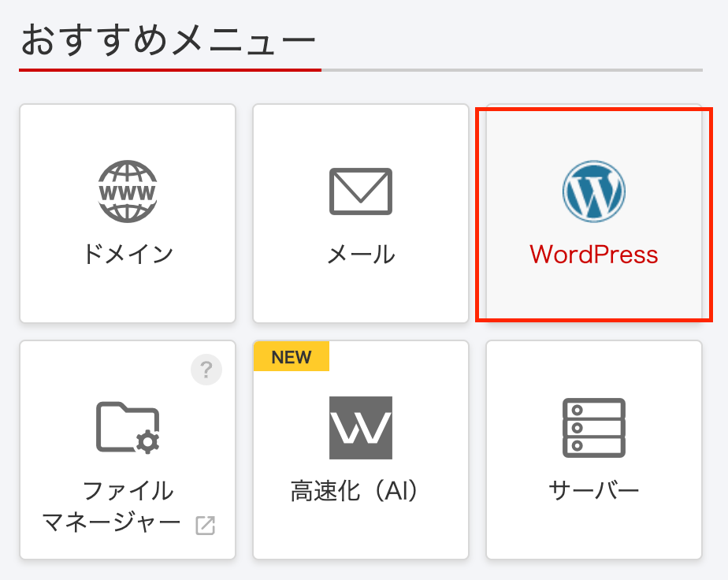Open the 高速化（AI） menu label
This screenshot has width=728, height=580.
(x=355, y=491)
